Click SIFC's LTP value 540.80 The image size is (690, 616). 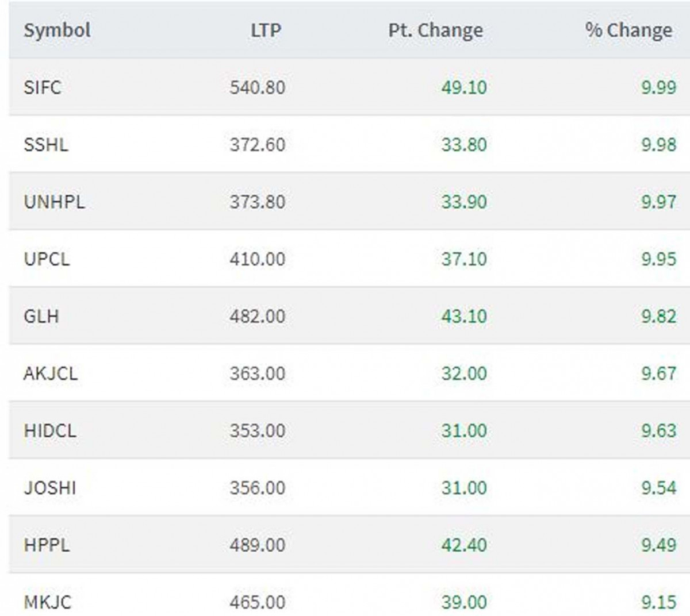click(x=257, y=87)
